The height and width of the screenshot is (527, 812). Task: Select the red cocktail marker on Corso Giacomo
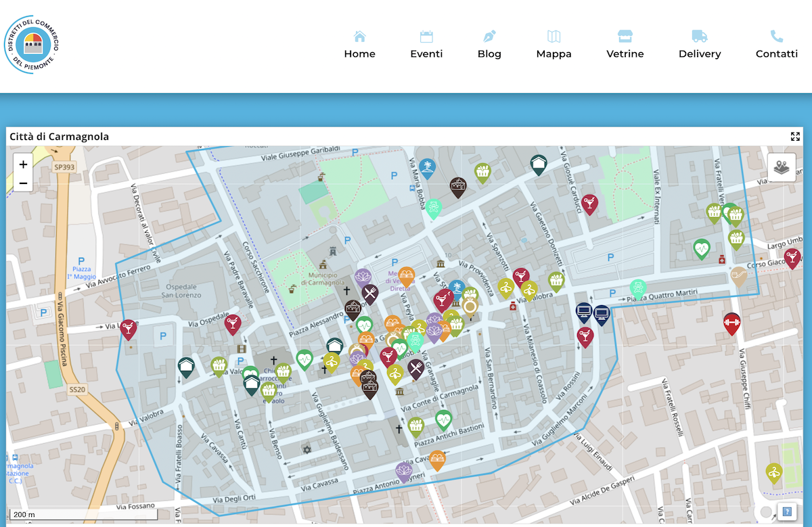792,258
